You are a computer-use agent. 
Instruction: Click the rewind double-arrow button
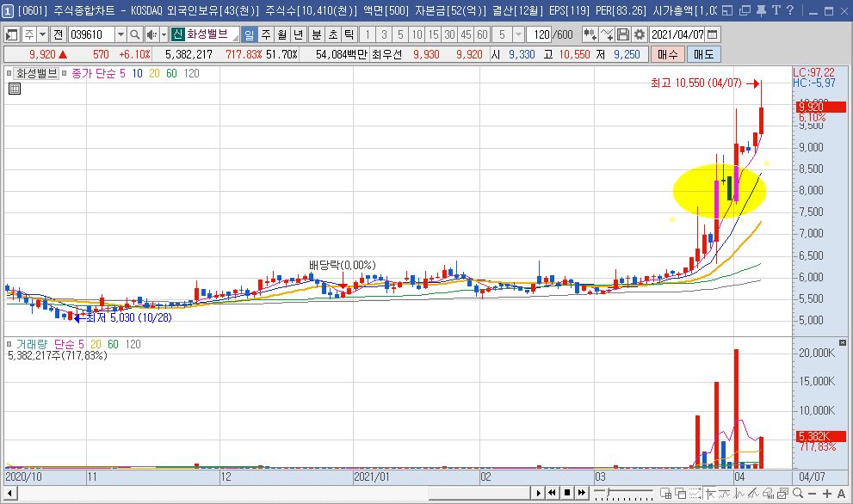tap(552, 493)
